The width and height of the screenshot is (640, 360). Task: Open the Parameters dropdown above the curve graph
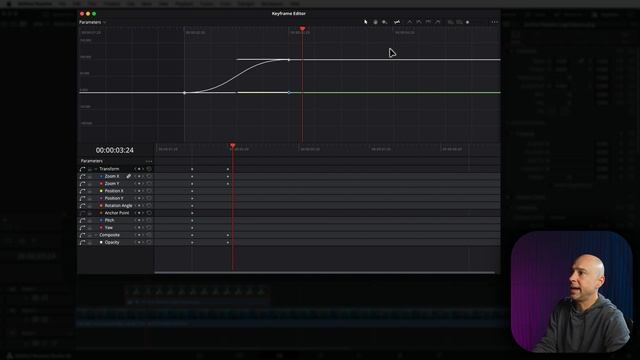coord(92,22)
